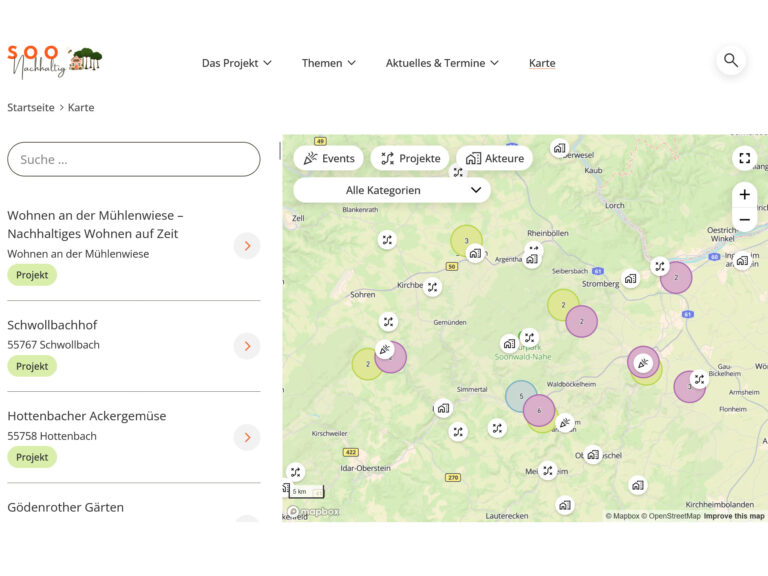Select the Hottenbacher Ackergemüse list title
Viewport: 768px width, 576px height.
coord(87,416)
